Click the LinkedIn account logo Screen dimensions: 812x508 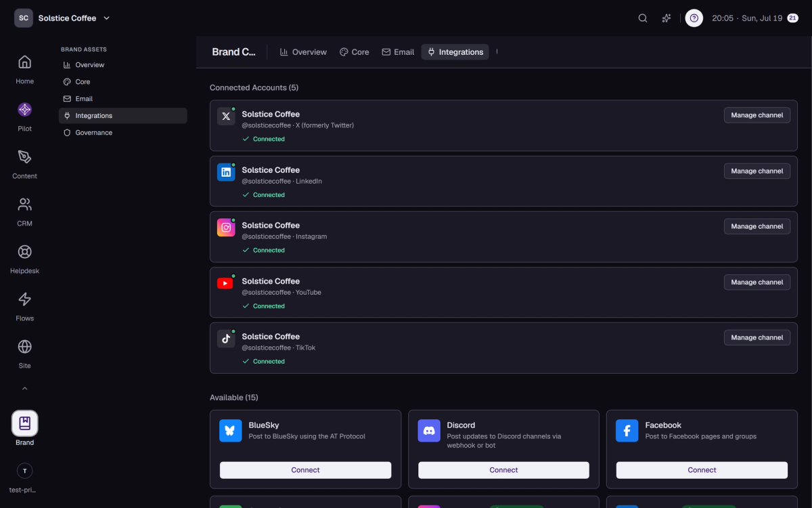coord(226,172)
